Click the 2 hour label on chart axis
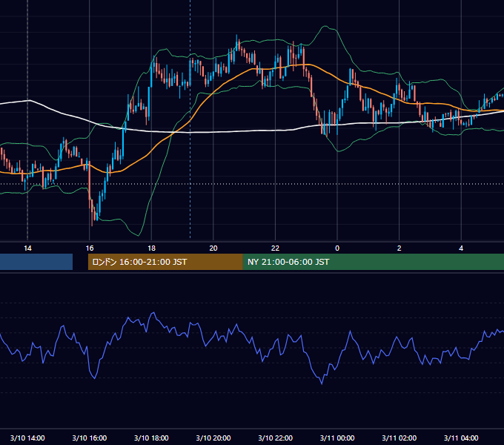Viewport: 504px width, 445px height. tap(399, 248)
